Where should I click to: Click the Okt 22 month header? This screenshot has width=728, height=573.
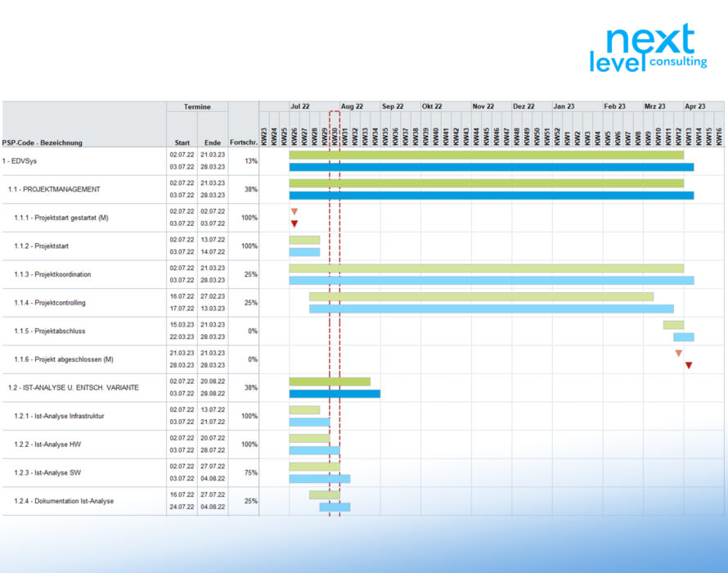[432, 106]
